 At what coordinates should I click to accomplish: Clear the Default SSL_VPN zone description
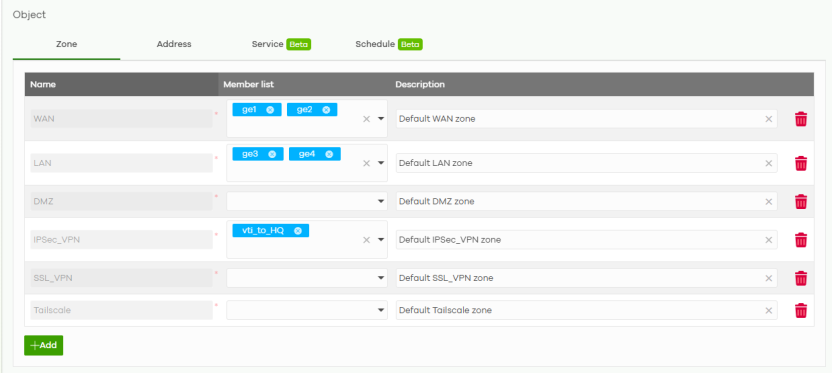768,278
